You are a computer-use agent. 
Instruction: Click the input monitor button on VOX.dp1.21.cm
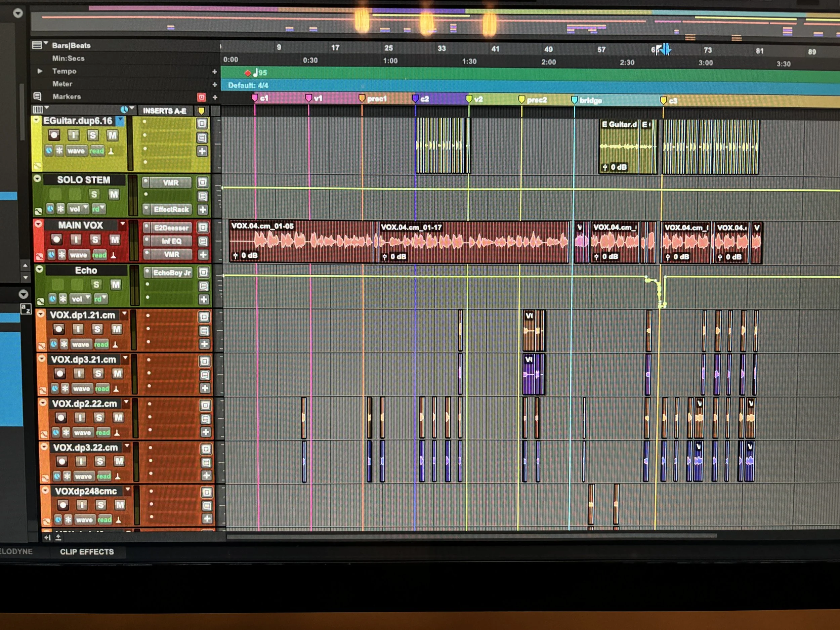pyautogui.click(x=78, y=329)
